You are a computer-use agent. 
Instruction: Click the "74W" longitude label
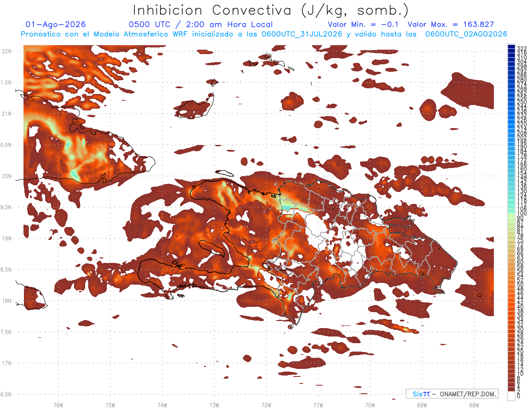point(162,405)
